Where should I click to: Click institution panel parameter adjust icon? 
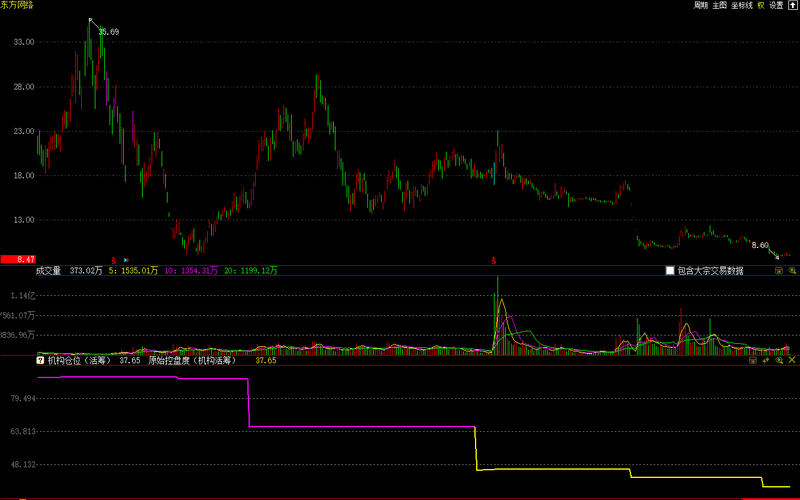point(766,360)
